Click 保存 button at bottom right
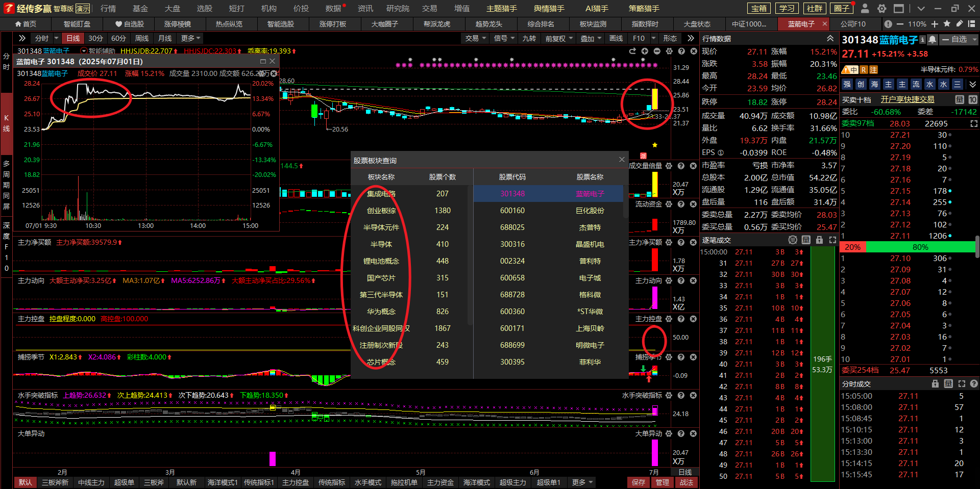Screen dimensions: 980x489 coord(639,482)
